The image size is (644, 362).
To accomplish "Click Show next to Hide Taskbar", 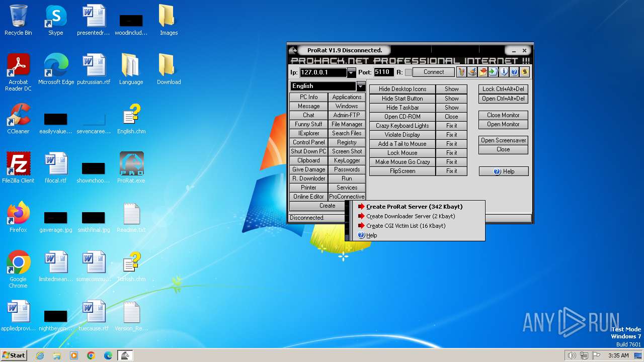I will pos(452,108).
